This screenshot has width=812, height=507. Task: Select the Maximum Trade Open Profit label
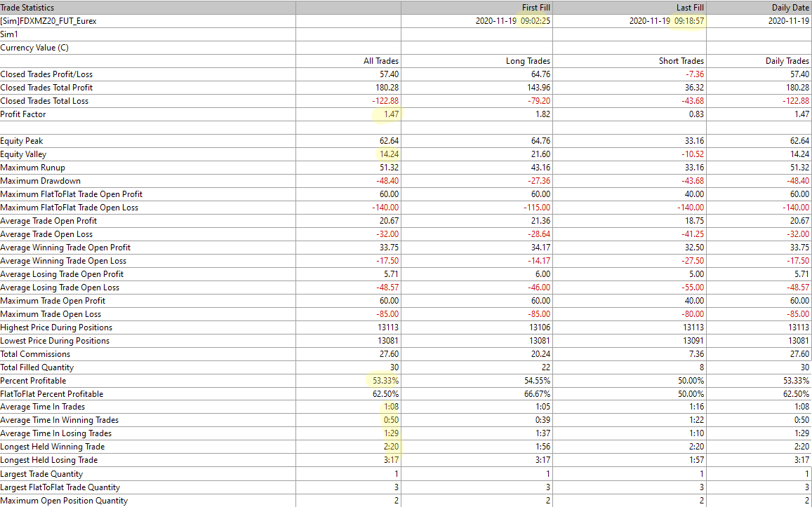point(53,301)
